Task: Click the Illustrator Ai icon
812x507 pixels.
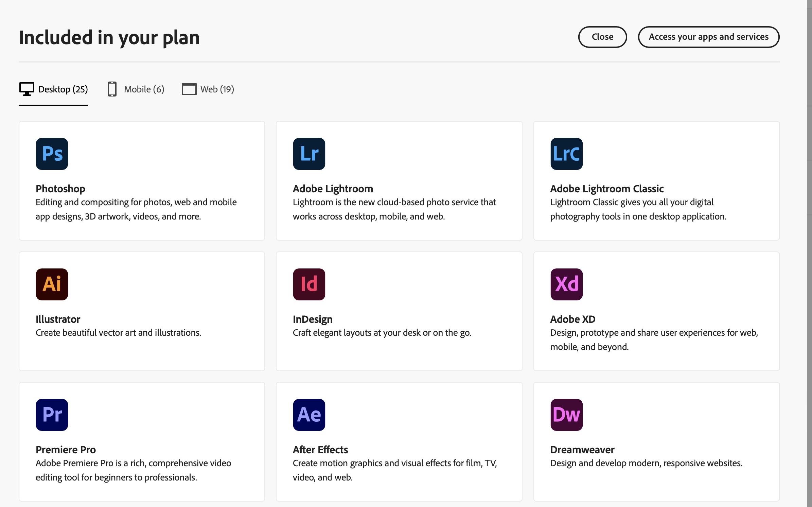Action: (52, 284)
